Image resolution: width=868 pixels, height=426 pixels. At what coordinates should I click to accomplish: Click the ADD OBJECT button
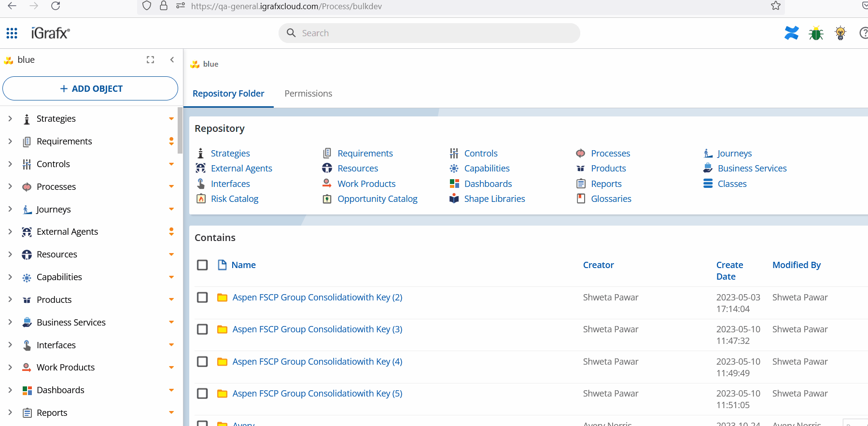point(90,89)
